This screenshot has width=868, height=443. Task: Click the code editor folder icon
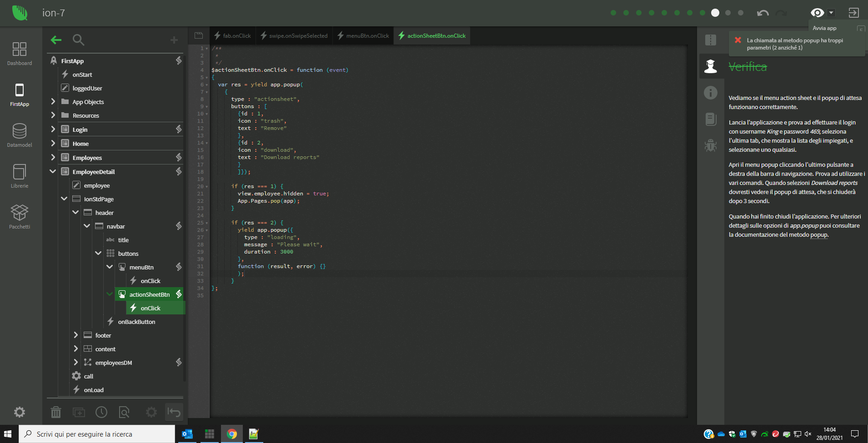199,35
